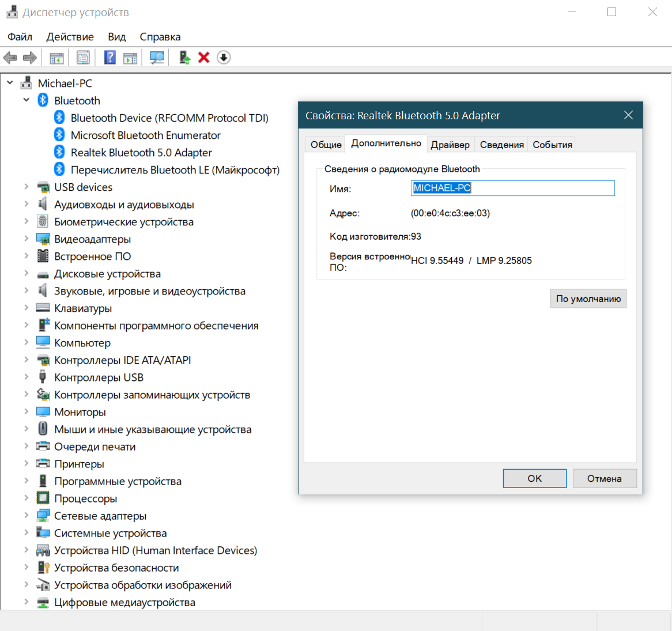Expand Устройства HID (Human Interface Devices)
This screenshot has width=672, height=631.
(x=26, y=550)
